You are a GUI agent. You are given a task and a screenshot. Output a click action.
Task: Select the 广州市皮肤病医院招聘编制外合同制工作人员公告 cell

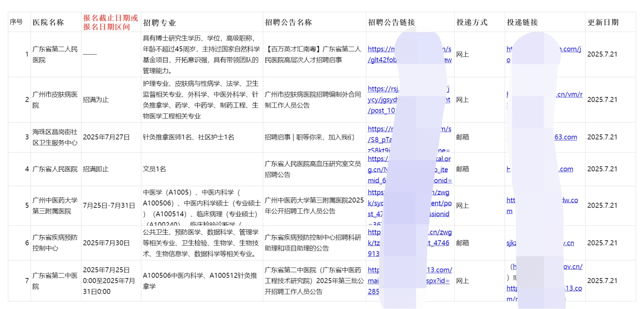[314, 100]
